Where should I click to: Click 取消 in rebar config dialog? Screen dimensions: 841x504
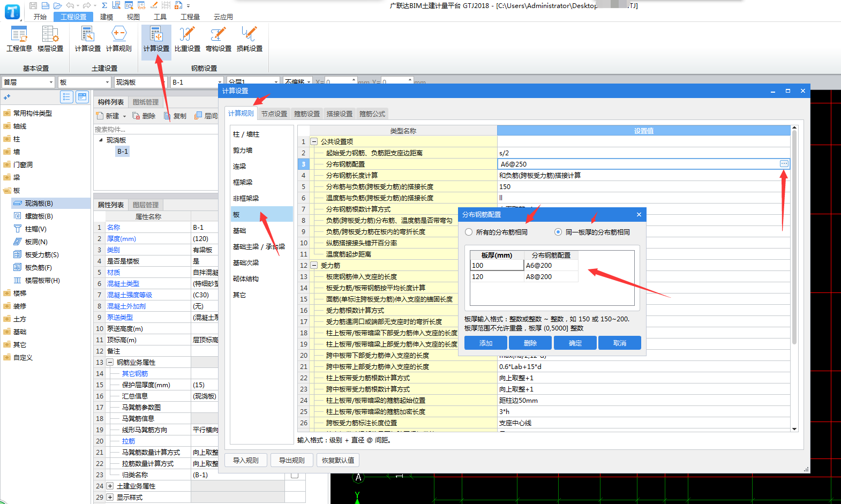tap(620, 343)
